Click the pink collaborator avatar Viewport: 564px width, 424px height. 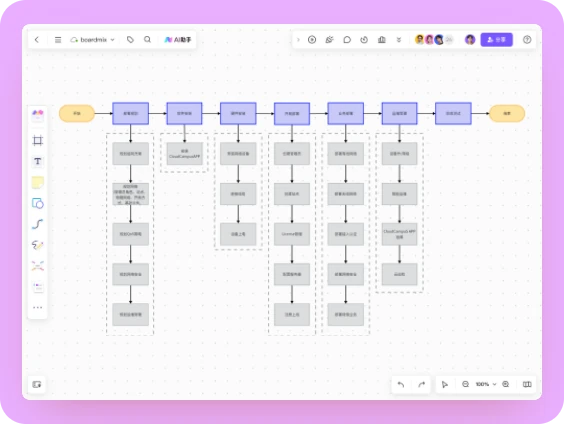point(429,40)
